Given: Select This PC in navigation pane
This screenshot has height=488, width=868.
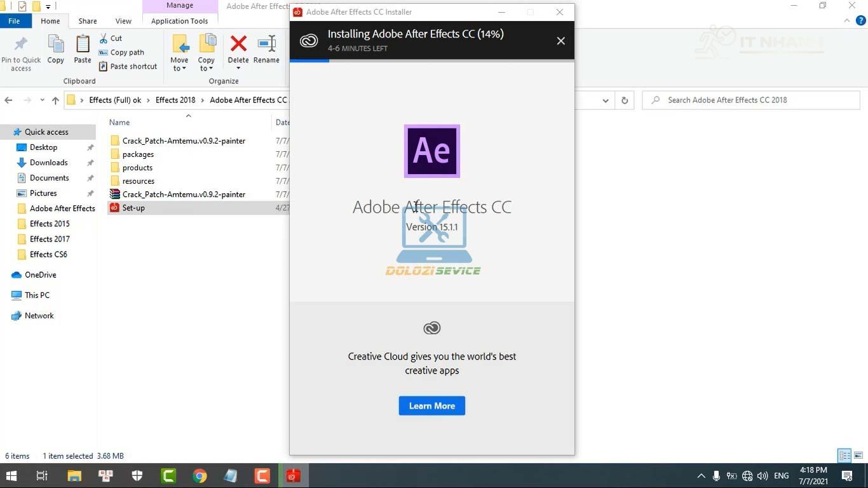Looking at the screenshot, I should click(x=37, y=295).
